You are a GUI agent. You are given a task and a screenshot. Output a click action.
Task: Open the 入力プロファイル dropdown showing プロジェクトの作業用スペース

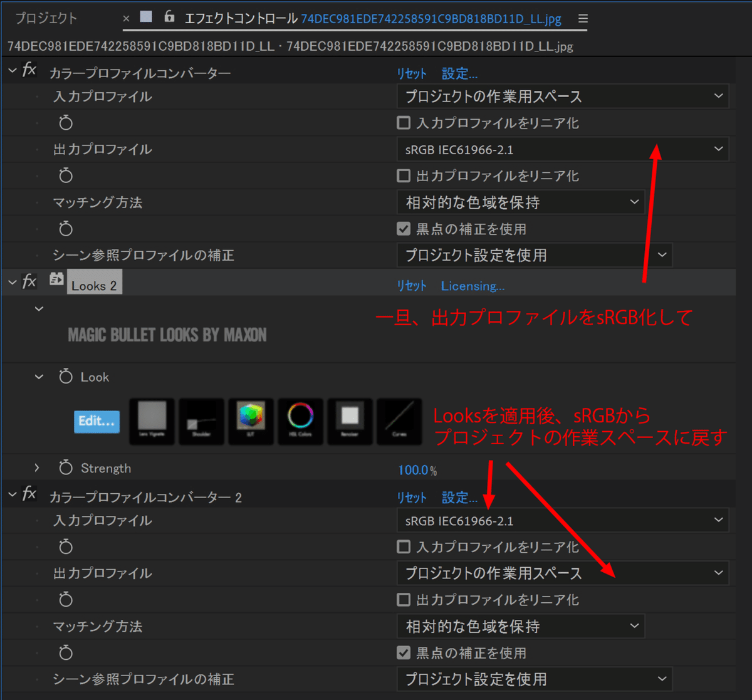point(563,97)
